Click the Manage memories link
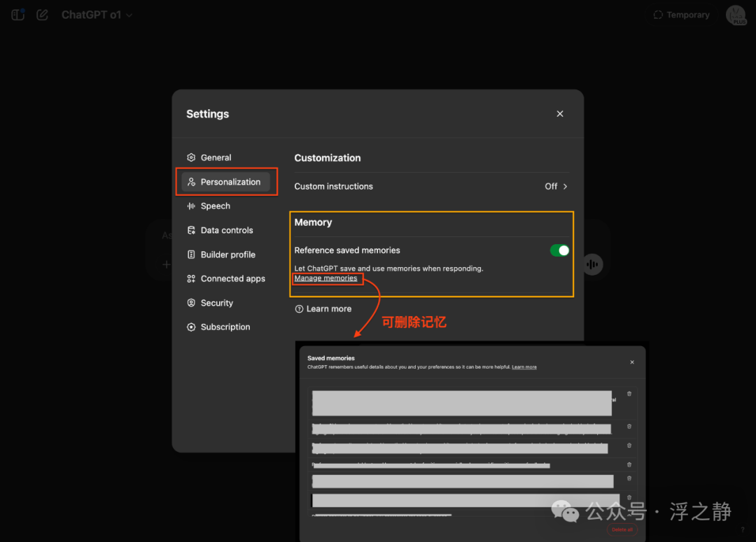The width and height of the screenshot is (756, 542). (325, 278)
